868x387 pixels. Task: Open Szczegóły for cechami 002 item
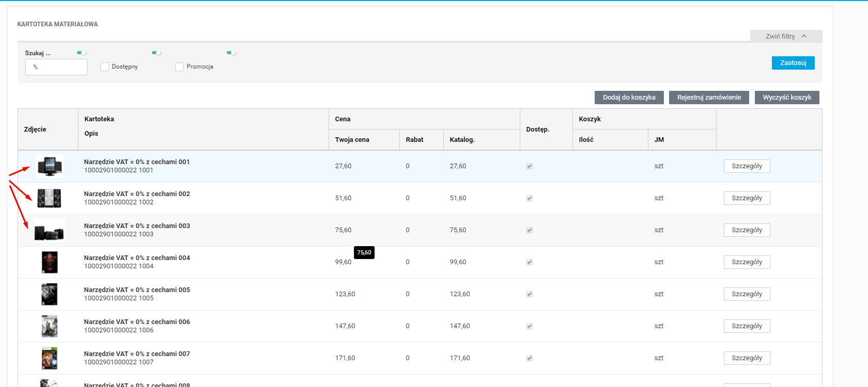click(x=747, y=198)
